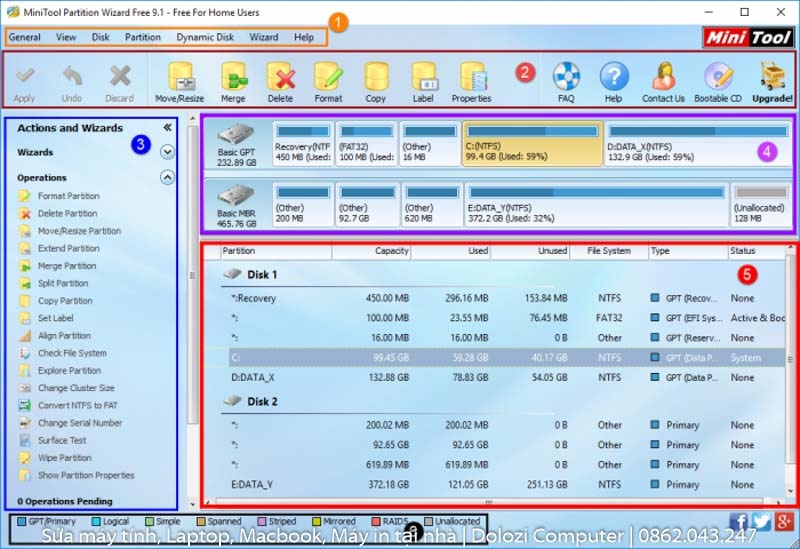Open the Disk menu
Viewport: 800px width, 549px height.
click(x=101, y=37)
